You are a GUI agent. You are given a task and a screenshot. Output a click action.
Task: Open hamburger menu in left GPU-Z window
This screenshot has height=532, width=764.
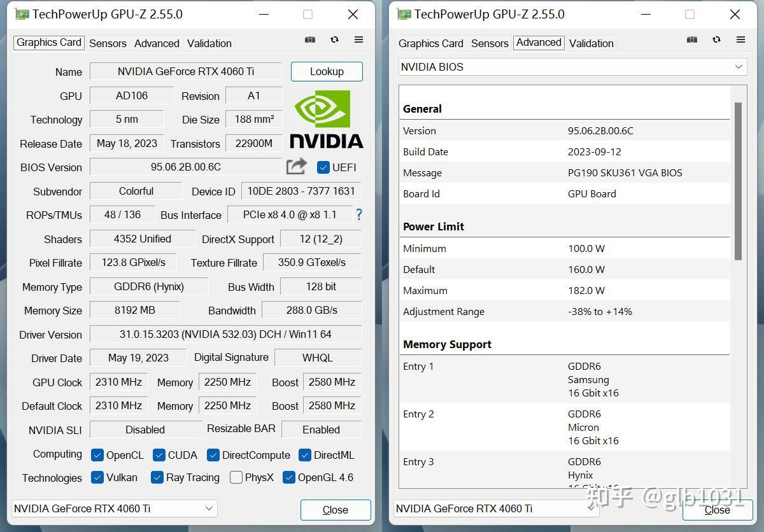(x=359, y=39)
